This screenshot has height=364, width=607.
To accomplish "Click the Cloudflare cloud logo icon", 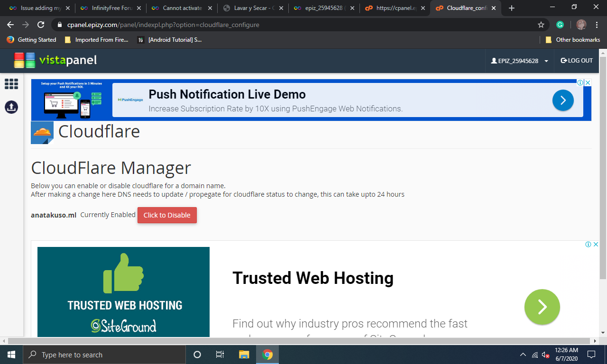I will pos(42,132).
